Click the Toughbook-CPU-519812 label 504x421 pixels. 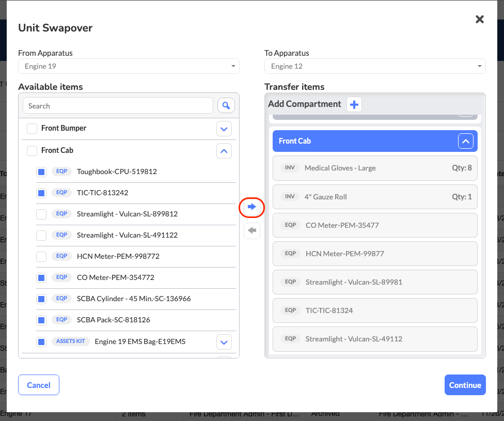pos(117,171)
